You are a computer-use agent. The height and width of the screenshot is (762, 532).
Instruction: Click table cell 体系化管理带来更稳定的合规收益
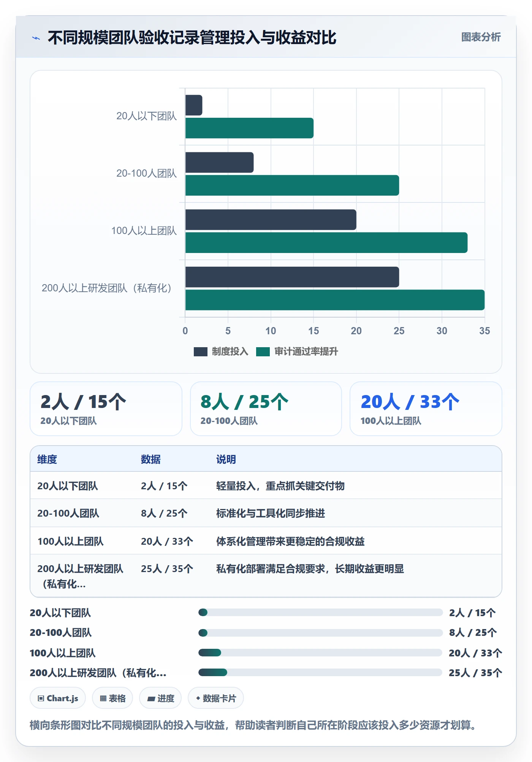click(x=290, y=541)
